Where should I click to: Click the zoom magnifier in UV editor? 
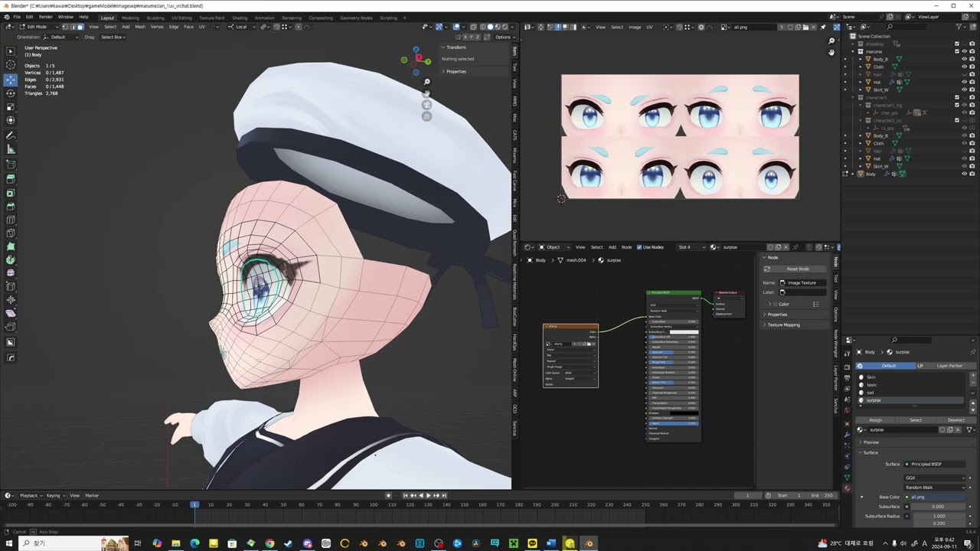pyautogui.click(x=831, y=41)
